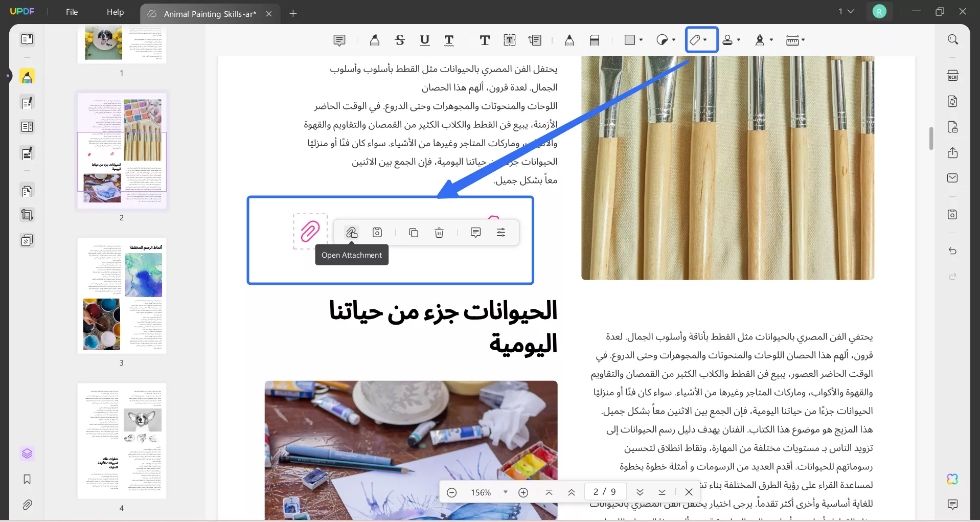Screen dimensions: 980x522
Task: Open the File menu
Action: click(72, 12)
